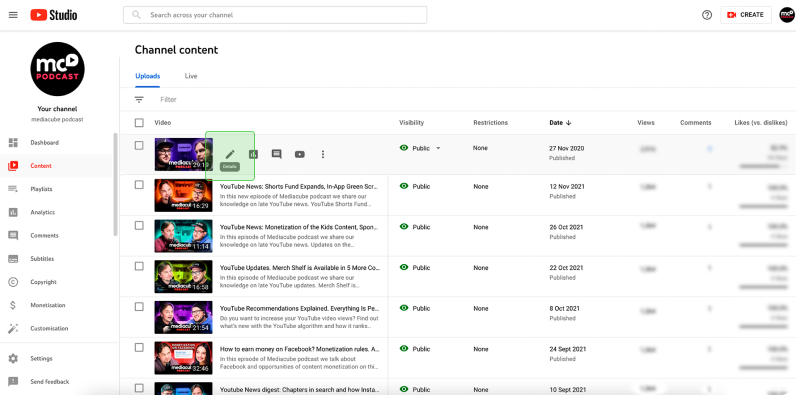The width and height of the screenshot is (796, 395).
Task: Click the Send feedback icon
Action: click(13, 381)
